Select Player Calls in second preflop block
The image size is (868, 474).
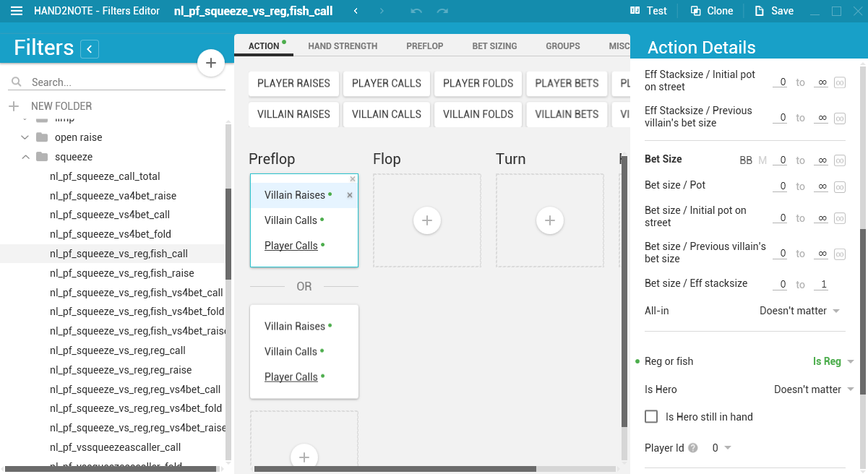pyautogui.click(x=291, y=377)
